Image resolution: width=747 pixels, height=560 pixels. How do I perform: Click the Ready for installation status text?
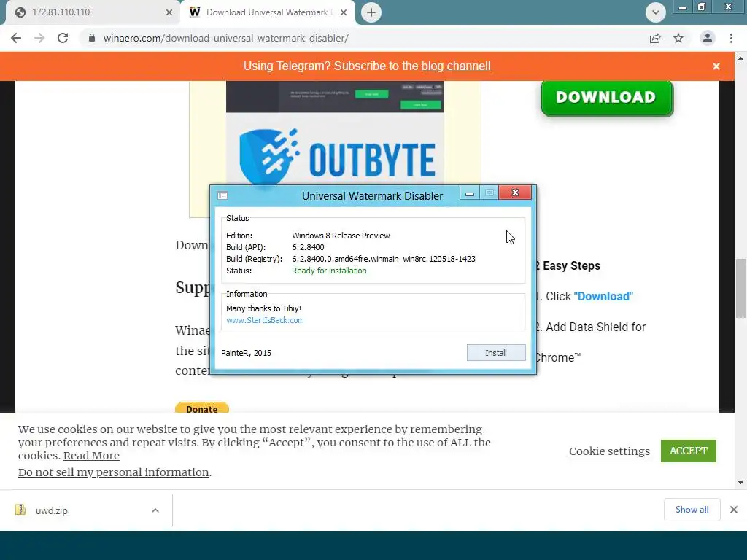[329, 271]
